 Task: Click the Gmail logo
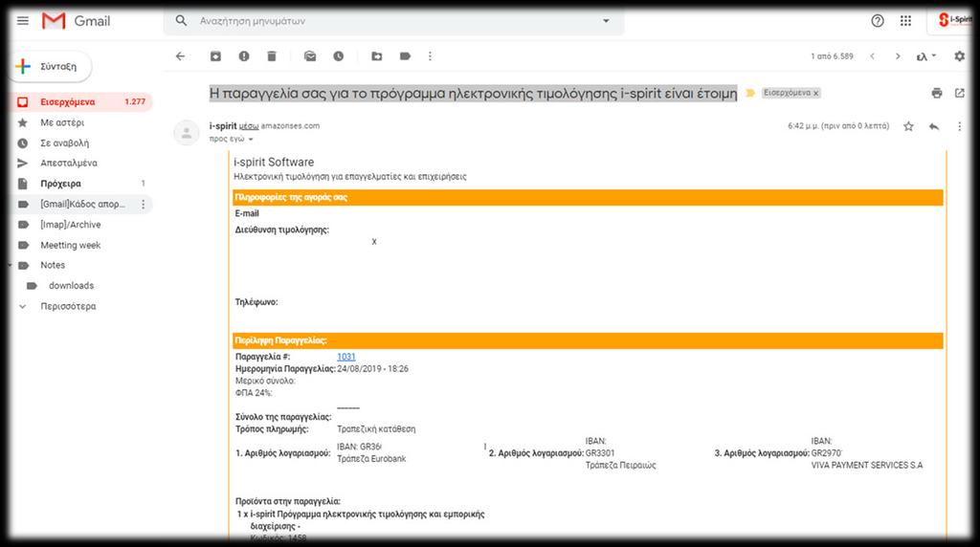[77, 21]
